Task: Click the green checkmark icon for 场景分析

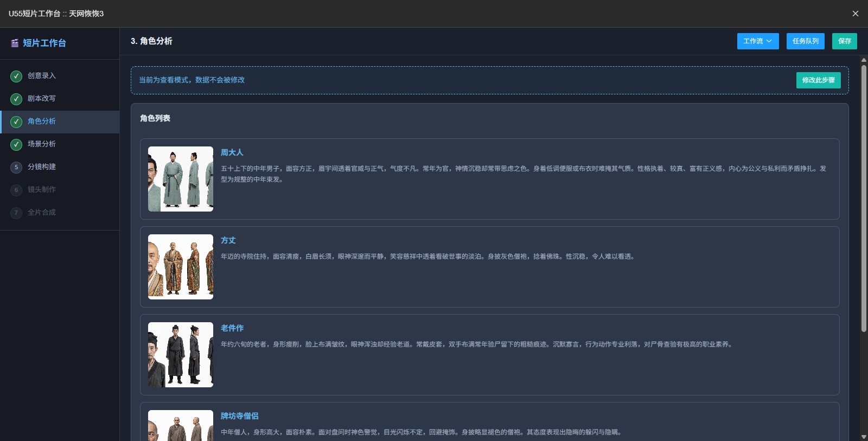Action: (16, 144)
